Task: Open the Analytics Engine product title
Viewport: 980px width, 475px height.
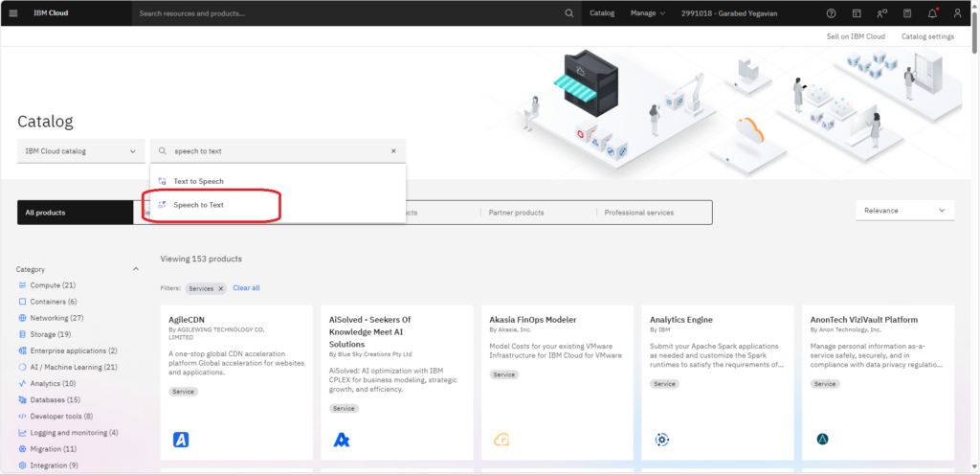Action: (681, 319)
